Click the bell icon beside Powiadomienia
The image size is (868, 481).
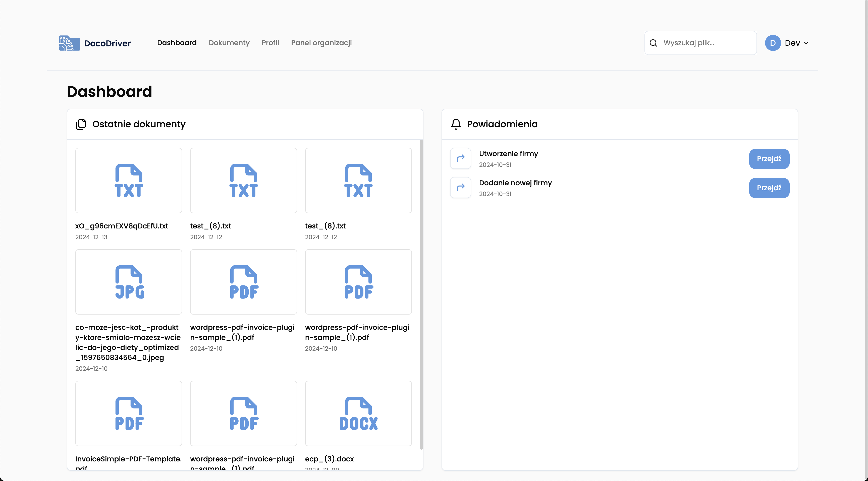click(456, 124)
